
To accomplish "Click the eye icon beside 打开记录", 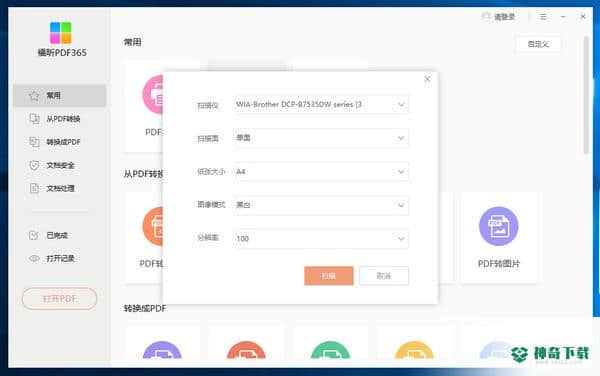I will pos(34,259).
